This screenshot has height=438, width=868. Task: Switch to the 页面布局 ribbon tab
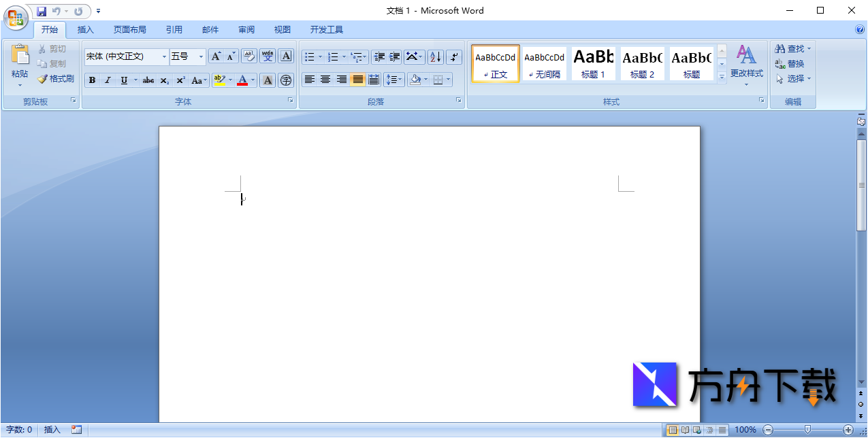pos(130,29)
